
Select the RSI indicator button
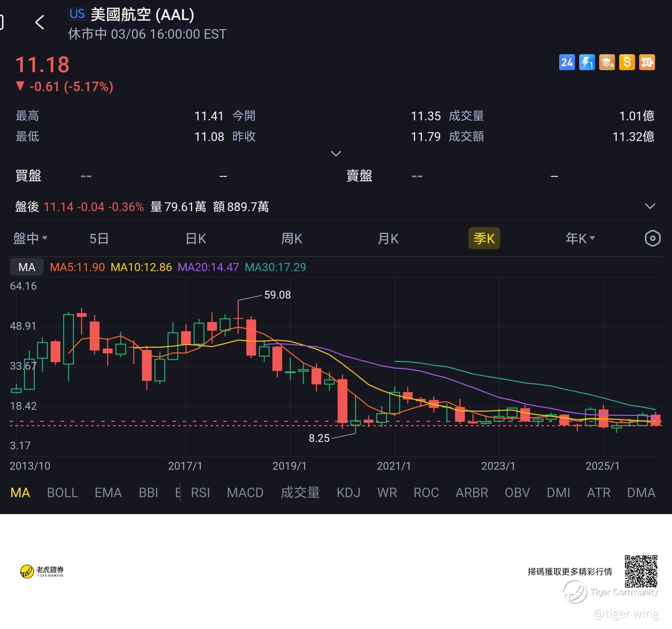pyautogui.click(x=200, y=492)
